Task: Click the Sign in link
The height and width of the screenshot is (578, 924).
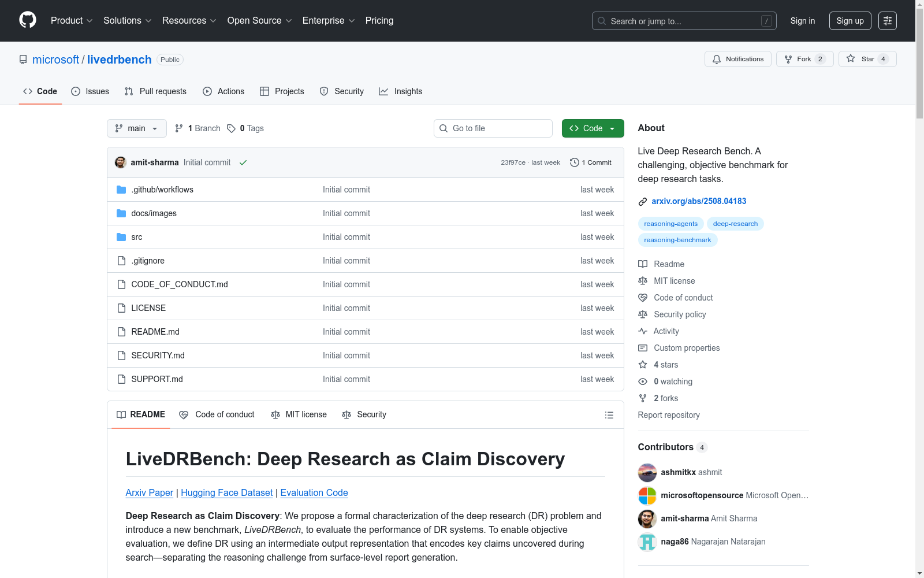Action: tap(803, 21)
